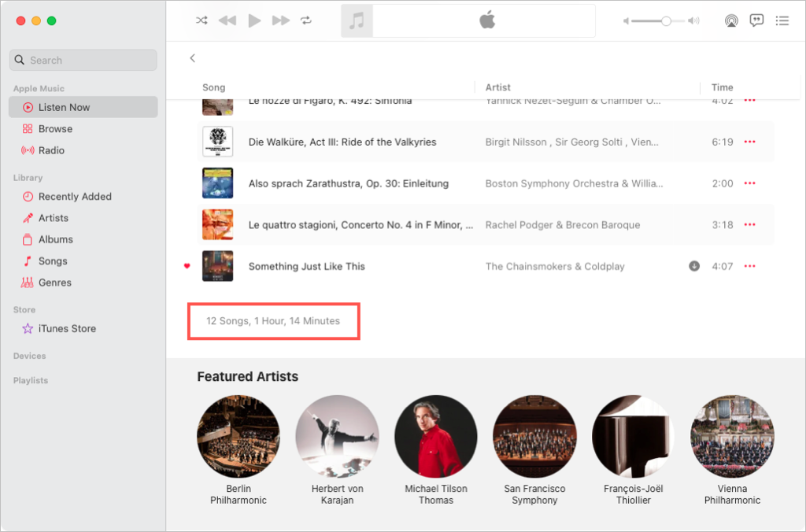Open more options for Also sprach Zarathustra
The width and height of the screenshot is (806, 532).
point(750,183)
